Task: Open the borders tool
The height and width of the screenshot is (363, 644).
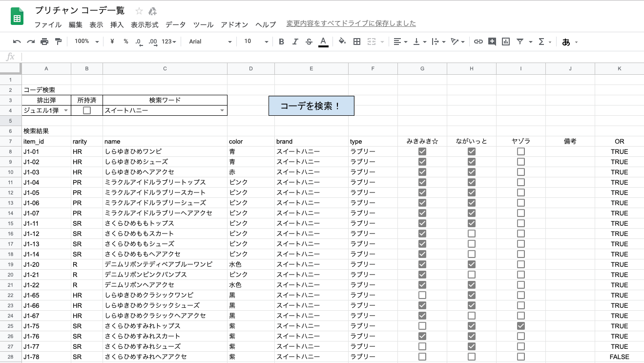Action: 357,42
